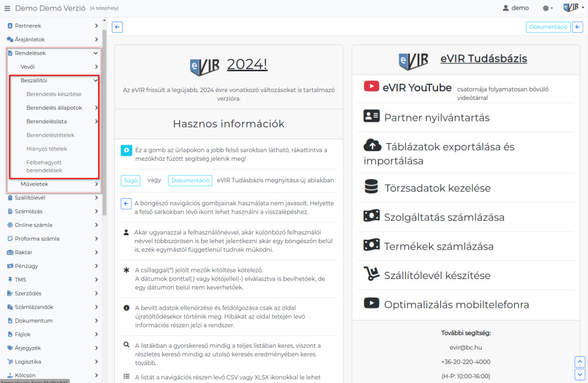Open the eVIR logo dropdown at top right
588x383 pixels.
pos(574,7)
